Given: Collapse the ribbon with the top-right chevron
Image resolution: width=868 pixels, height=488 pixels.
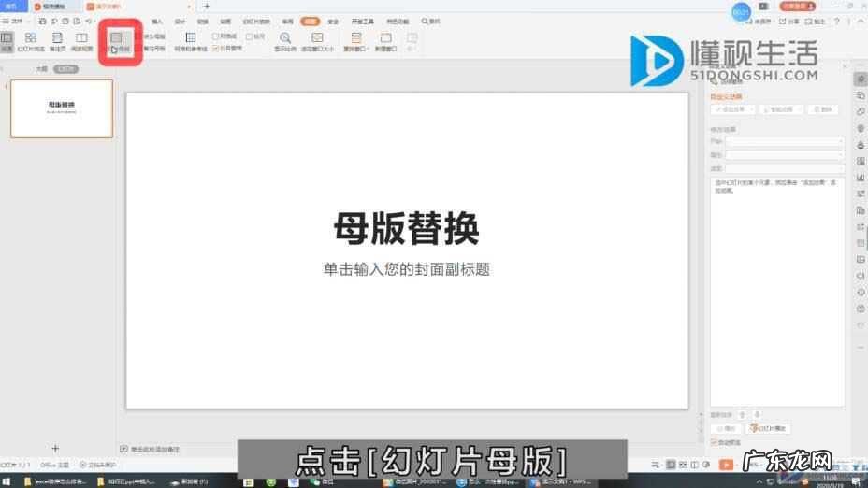Looking at the screenshot, I should (x=861, y=21).
